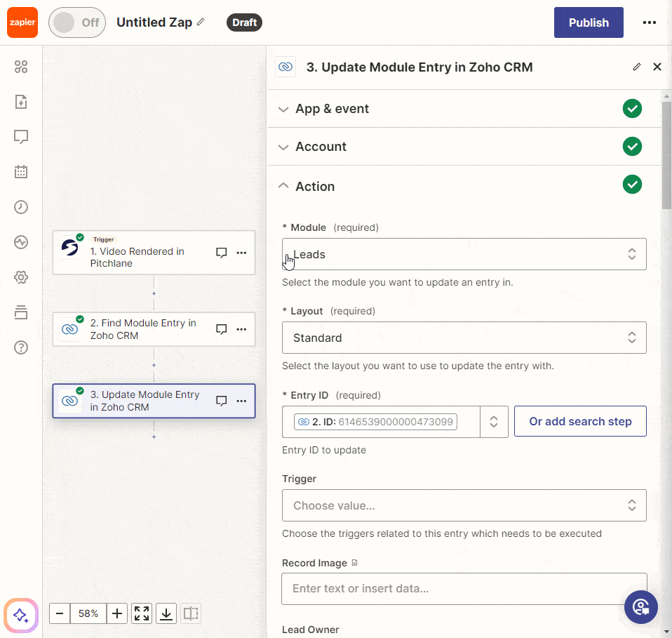Click the Zoho CRM icon in panel header

[x=285, y=67]
